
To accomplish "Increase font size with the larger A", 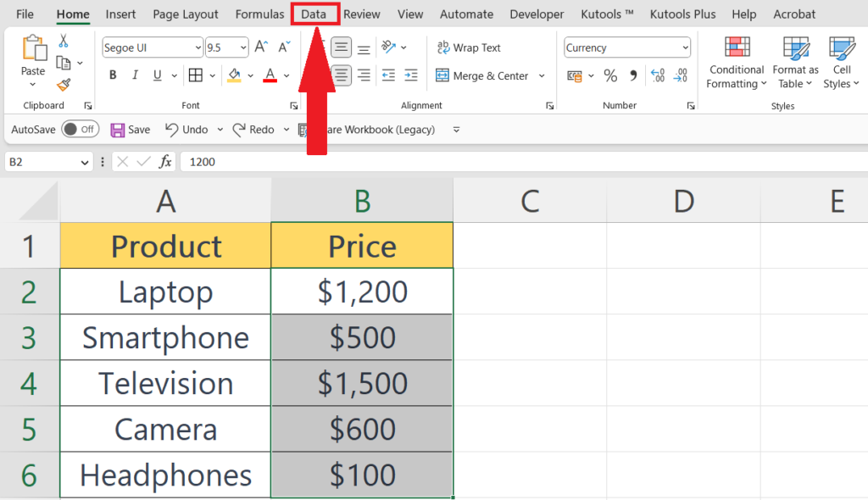I will pos(262,48).
